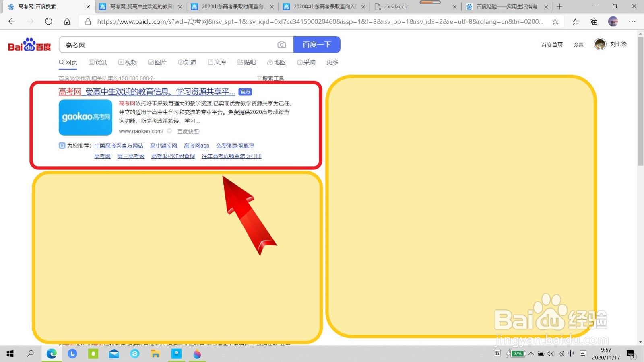644x362 pixels.
Task: Click the camera image search icon
Action: (282, 45)
